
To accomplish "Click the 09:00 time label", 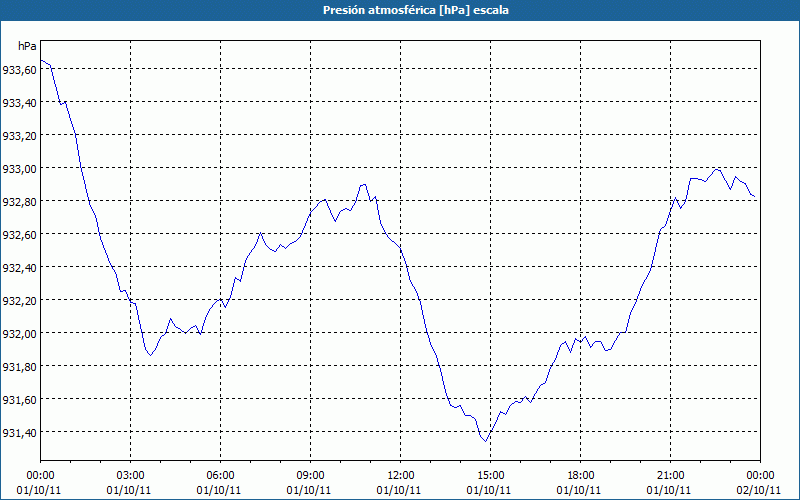I will [x=310, y=476].
